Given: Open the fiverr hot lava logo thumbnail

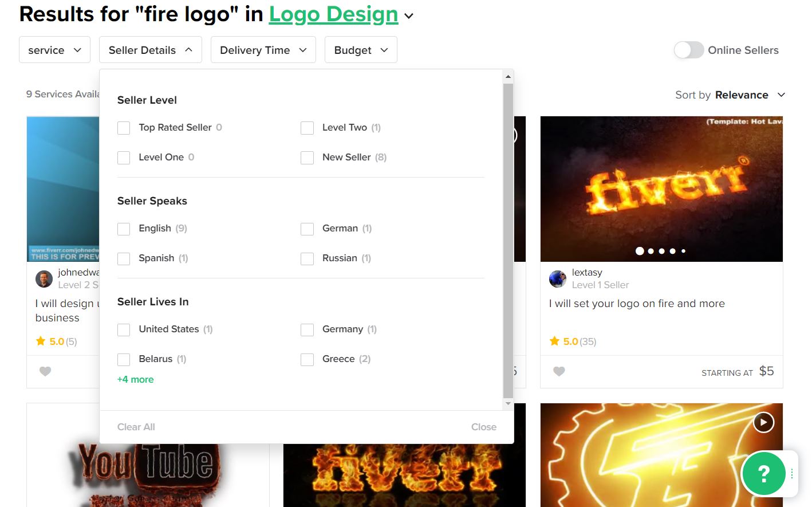Looking at the screenshot, I should coord(661,189).
